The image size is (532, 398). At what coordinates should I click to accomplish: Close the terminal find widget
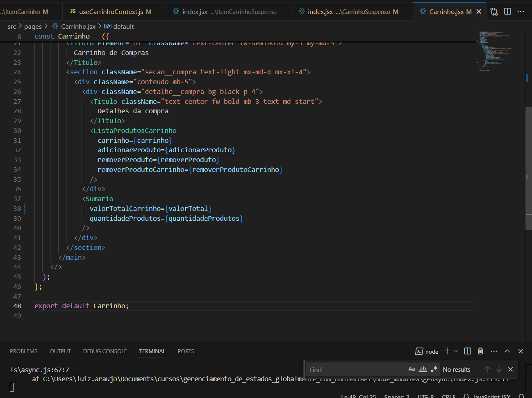coord(510,369)
